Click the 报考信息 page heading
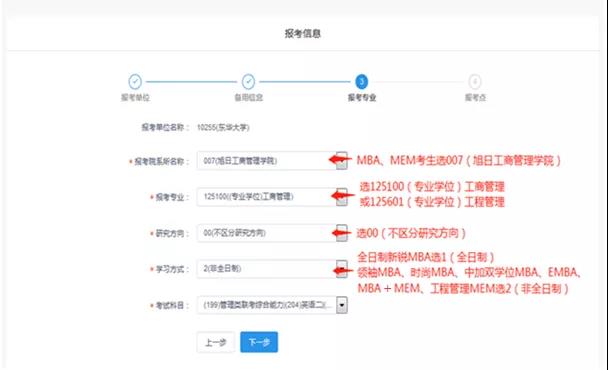This screenshot has width=608, height=370. pos(303,34)
